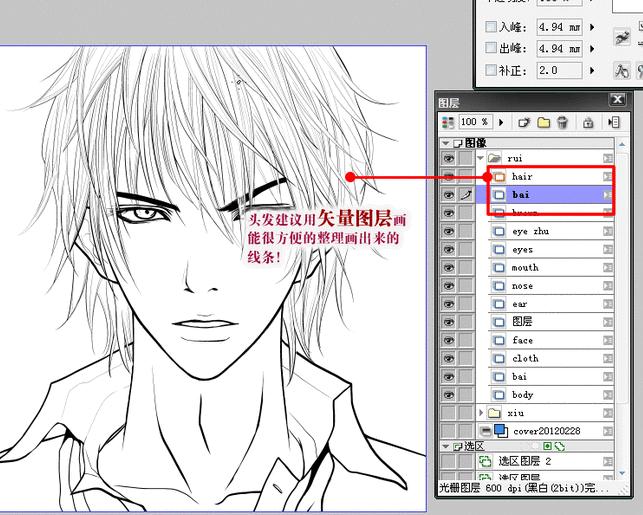Delete layer using the trash can icon
The width and height of the screenshot is (643, 515).
tap(563, 122)
